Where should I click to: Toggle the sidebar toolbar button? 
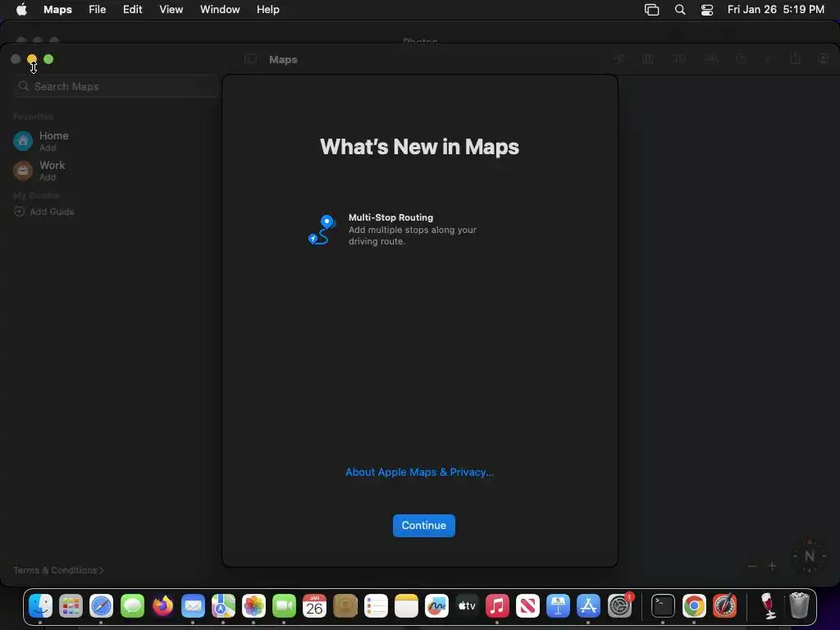click(x=250, y=59)
